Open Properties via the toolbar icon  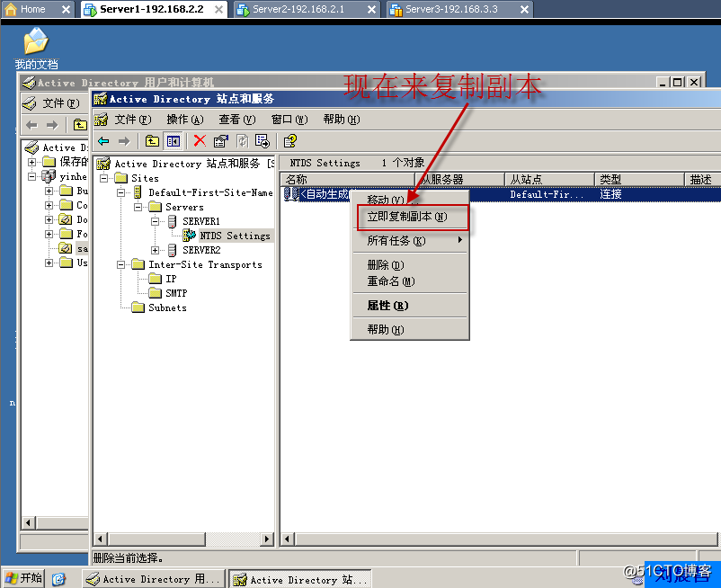[x=221, y=141]
